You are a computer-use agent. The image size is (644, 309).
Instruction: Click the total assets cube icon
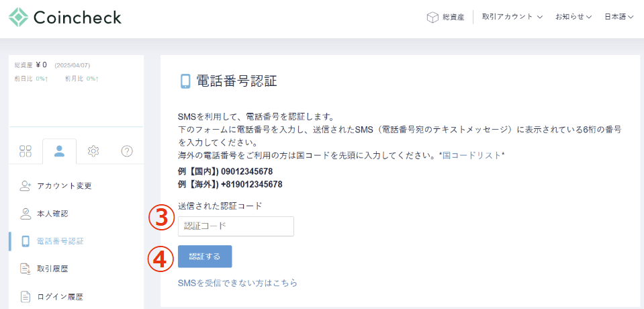(x=432, y=17)
